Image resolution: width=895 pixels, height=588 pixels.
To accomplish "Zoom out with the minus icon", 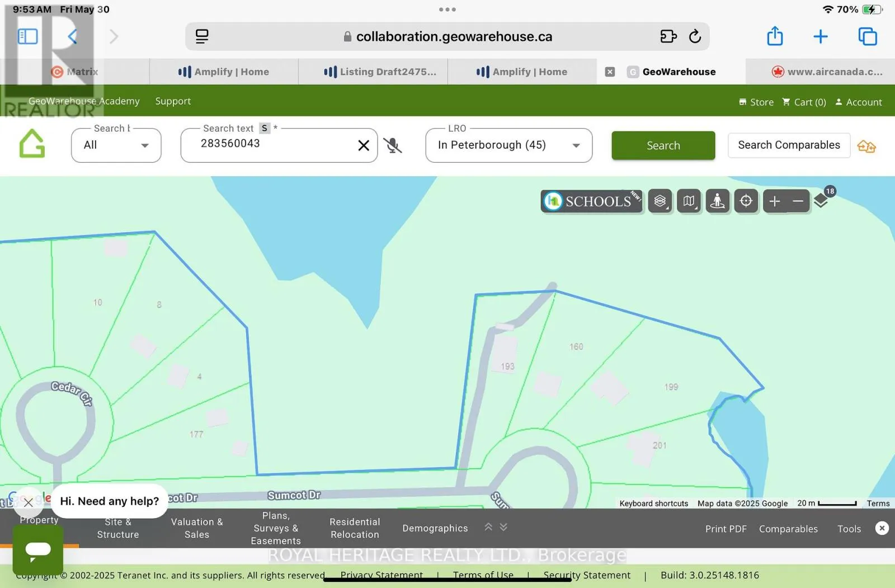I will click(798, 201).
